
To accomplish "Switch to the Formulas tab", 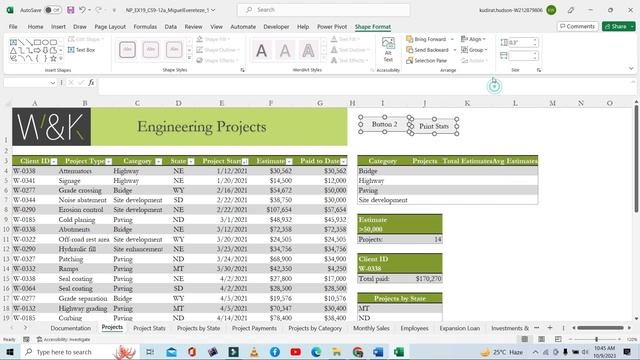I will 145,27.
